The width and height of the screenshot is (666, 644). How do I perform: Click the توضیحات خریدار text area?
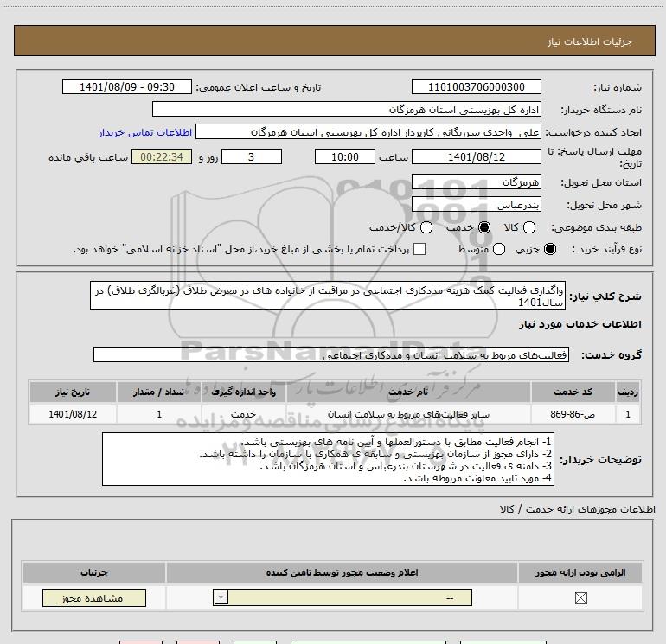pos(328,459)
